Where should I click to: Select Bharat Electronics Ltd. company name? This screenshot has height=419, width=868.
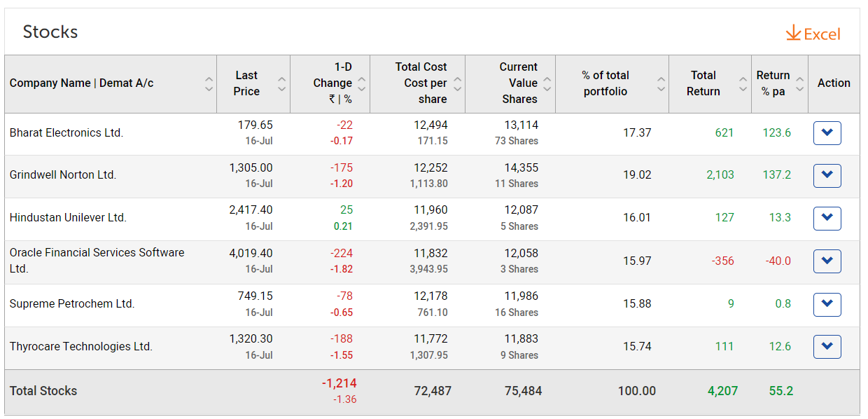[66, 133]
